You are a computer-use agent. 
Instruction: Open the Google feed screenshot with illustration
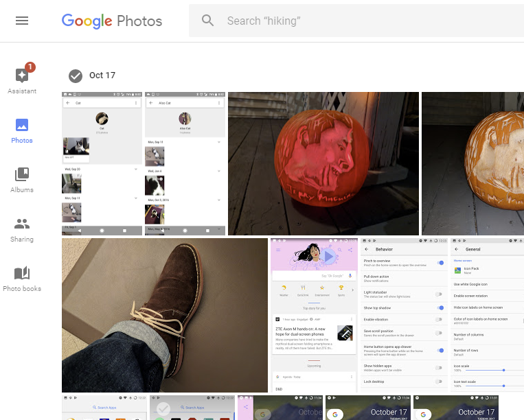pos(313,315)
